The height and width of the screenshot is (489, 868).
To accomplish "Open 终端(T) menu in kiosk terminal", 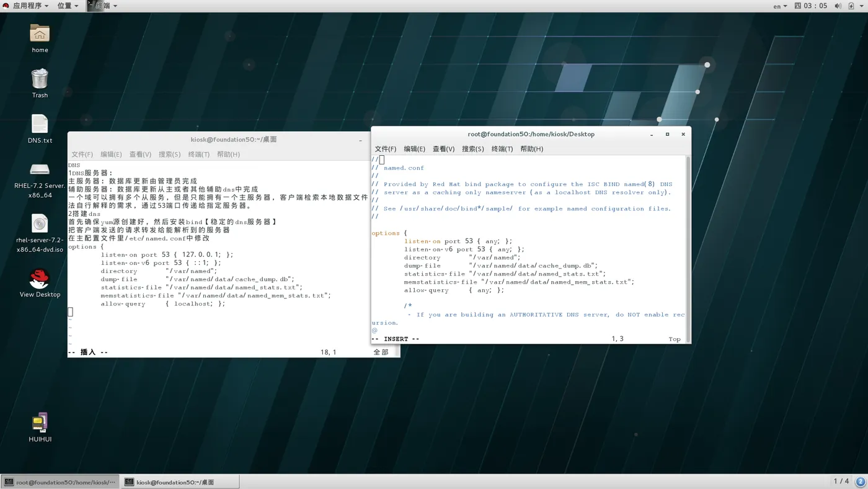I will (198, 155).
